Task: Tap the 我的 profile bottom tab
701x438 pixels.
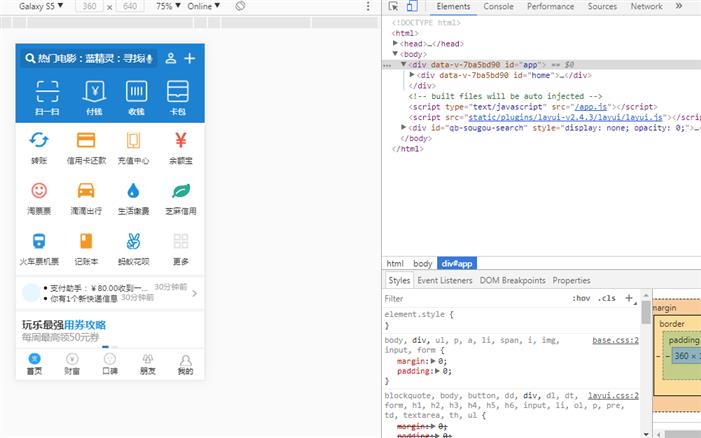Action: click(185, 364)
